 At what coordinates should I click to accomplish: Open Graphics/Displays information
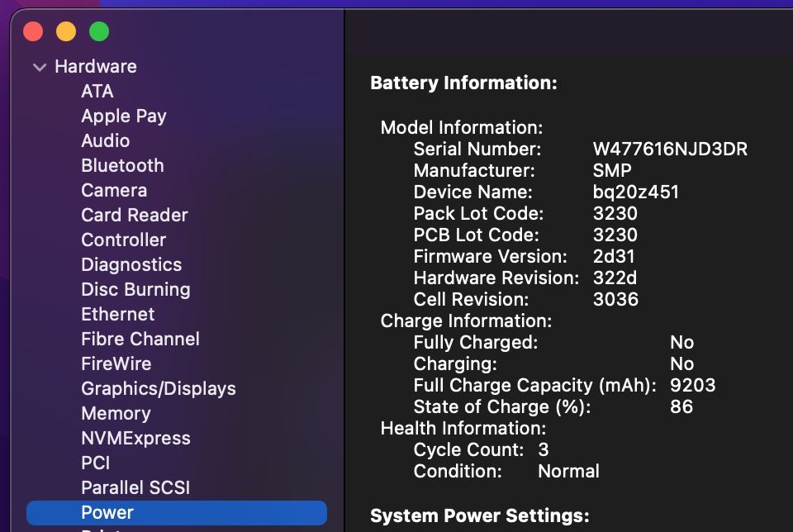159,389
